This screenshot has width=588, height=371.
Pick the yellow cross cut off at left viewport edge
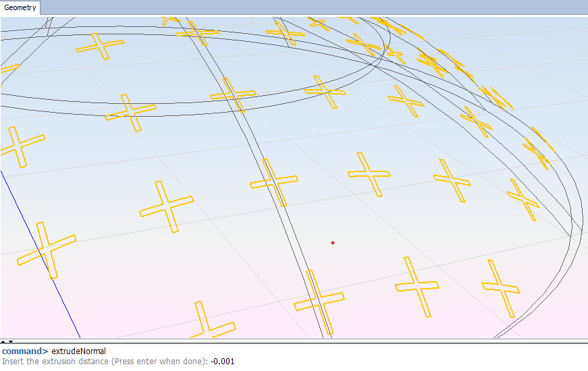click(18, 146)
